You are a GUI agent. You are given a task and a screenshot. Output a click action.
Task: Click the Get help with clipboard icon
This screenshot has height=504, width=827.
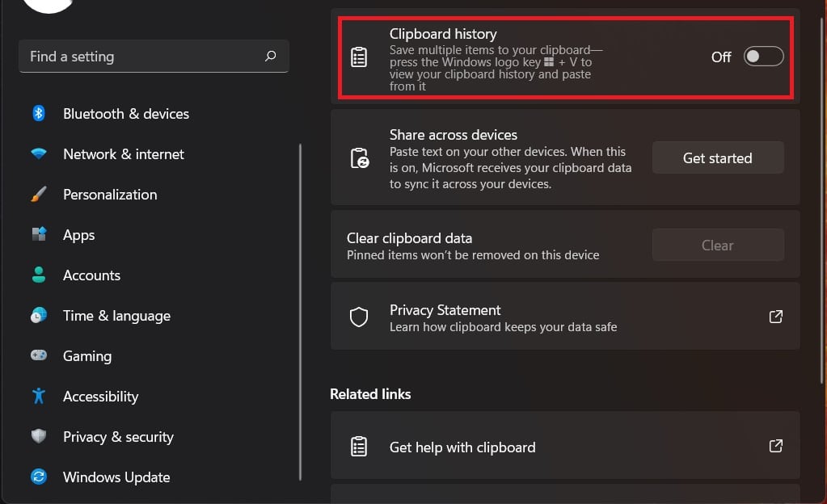tap(359, 447)
